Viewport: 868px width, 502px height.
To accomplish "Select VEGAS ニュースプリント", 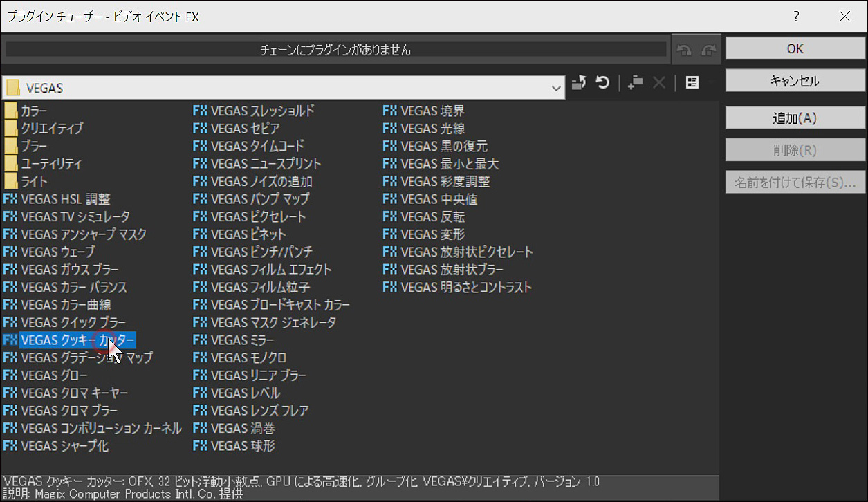I will [x=258, y=164].
